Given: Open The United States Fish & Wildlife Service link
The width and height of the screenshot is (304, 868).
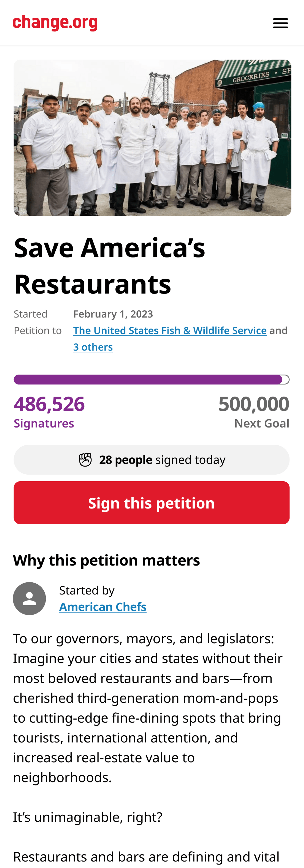Looking at the screenshot, I should [x=170, y=331].
